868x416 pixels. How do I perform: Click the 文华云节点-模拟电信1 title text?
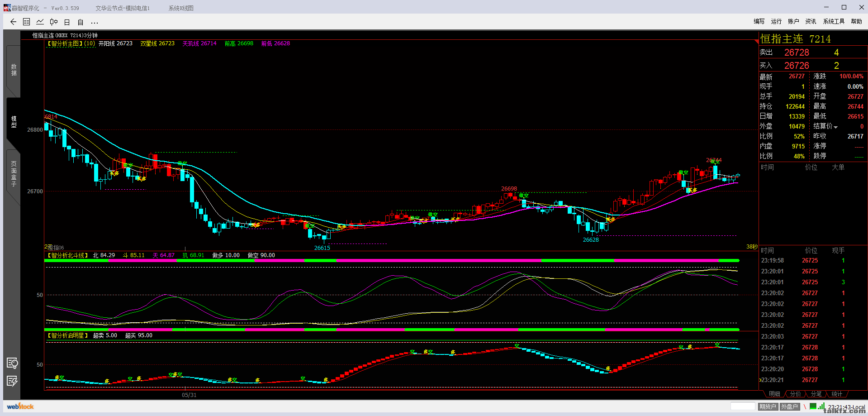[x=123, y=8]
